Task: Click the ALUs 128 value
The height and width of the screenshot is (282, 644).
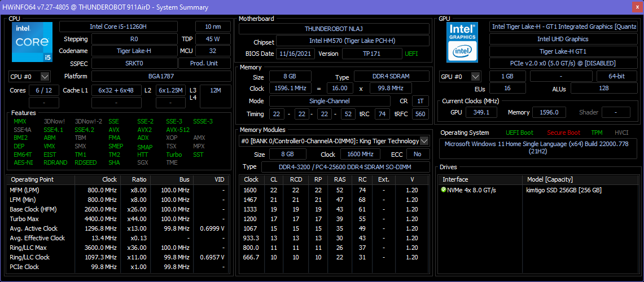Action: (x=603, y=88)
